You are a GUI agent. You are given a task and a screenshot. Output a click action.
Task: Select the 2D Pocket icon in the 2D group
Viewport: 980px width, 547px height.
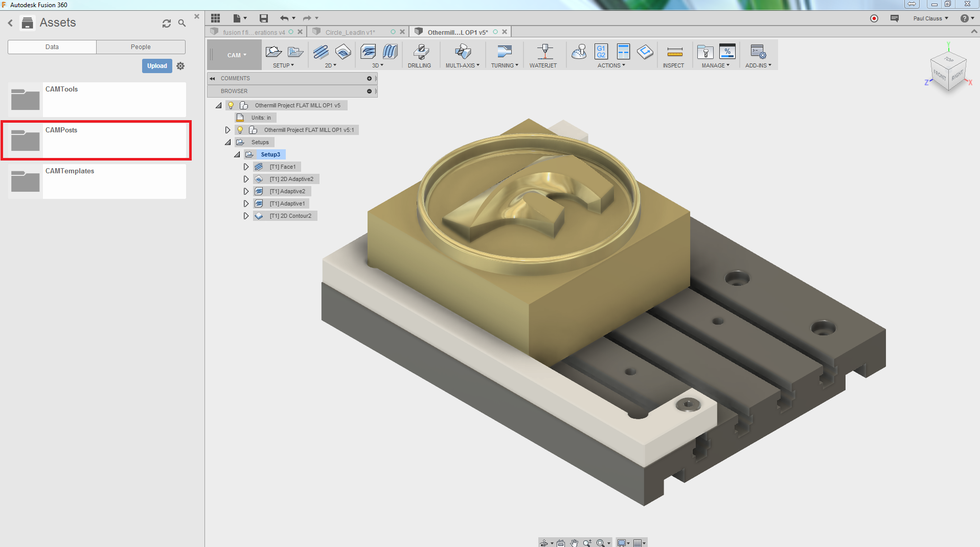pyautogui.click(x=343, y=52)
